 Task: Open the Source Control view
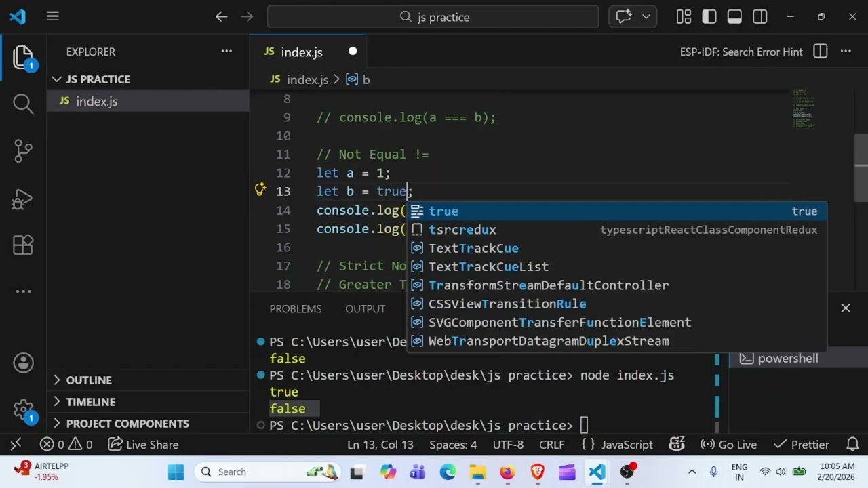tap(23, 150)
